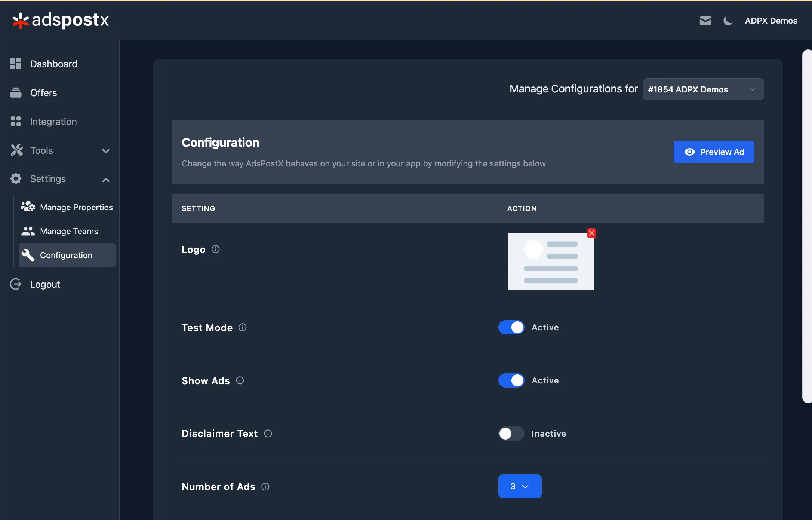Screen dimensions: 812x520
Task: Remove logo with red X icon
Action: point(591,233)
